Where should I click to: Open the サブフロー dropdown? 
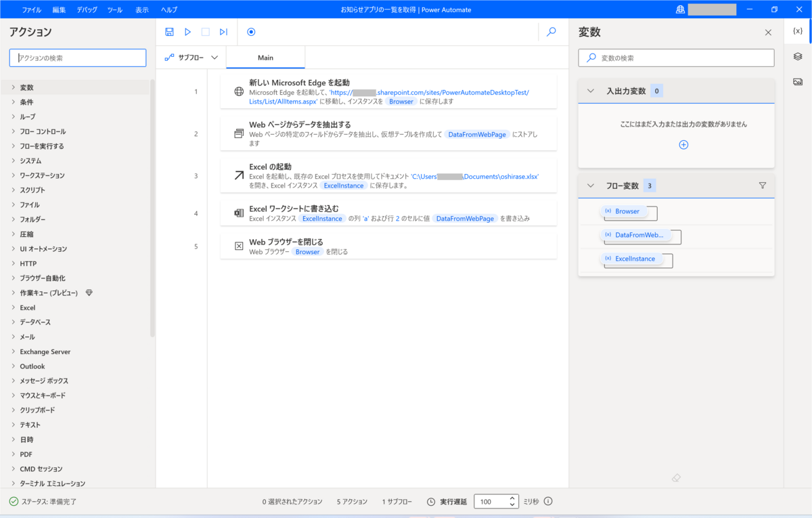click(x=191, y=58)
